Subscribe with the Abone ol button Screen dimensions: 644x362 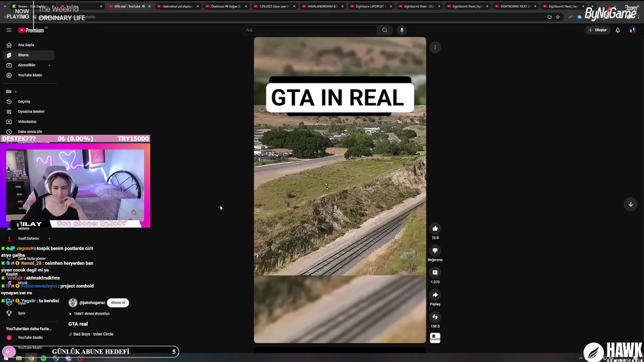(x=118, y=303)
